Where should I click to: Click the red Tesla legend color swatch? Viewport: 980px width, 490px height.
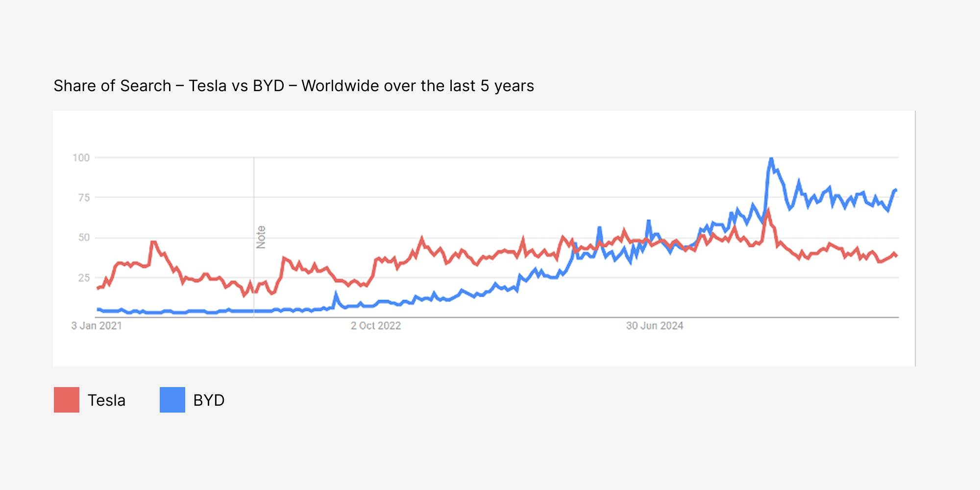click(67, 400)
